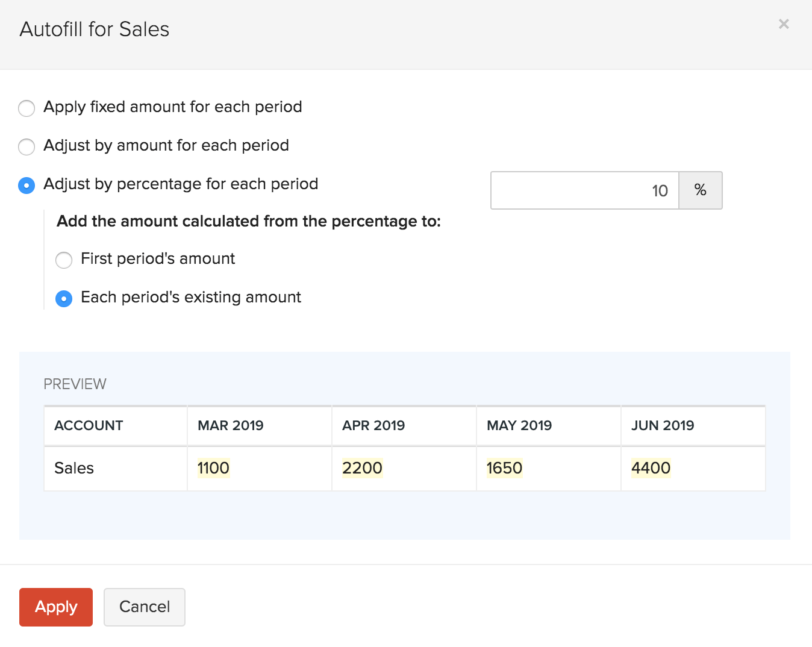Close the Autofill for Sales dialog
The image size is (812, 647).
pos(783,24)
